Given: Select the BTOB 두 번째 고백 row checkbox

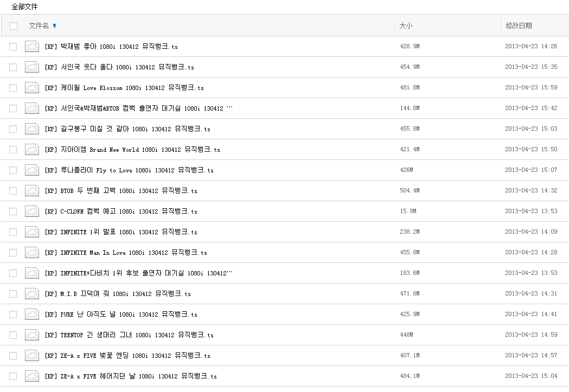Looking at the screenshot, I should click(13, 190).
